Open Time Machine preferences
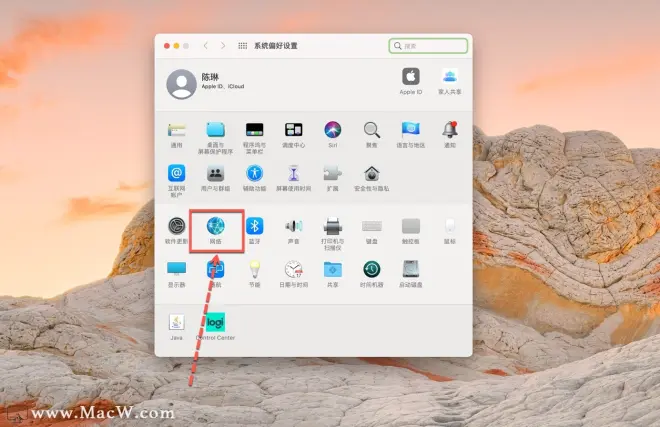Screen dimensions: 660x427 (x=372, y=269)
